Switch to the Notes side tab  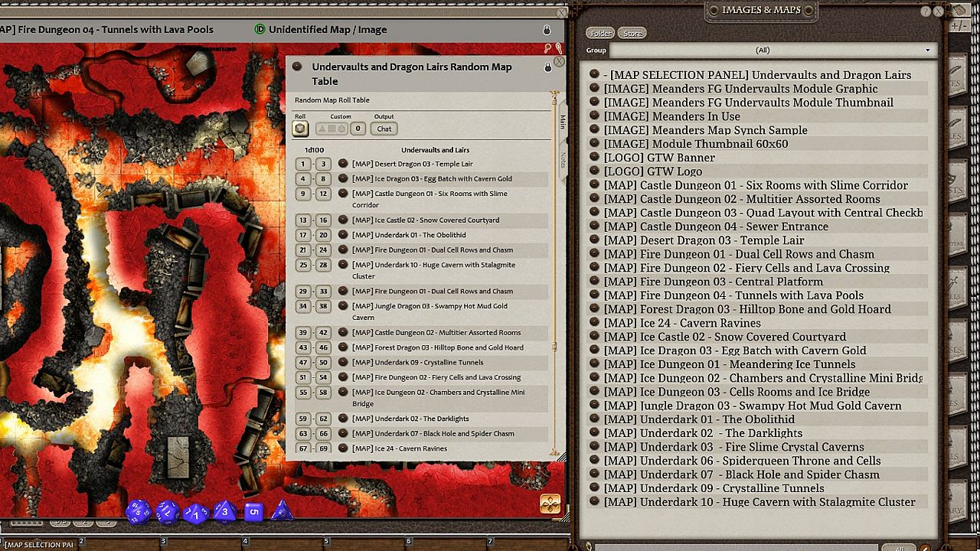(x=563, y=159)
